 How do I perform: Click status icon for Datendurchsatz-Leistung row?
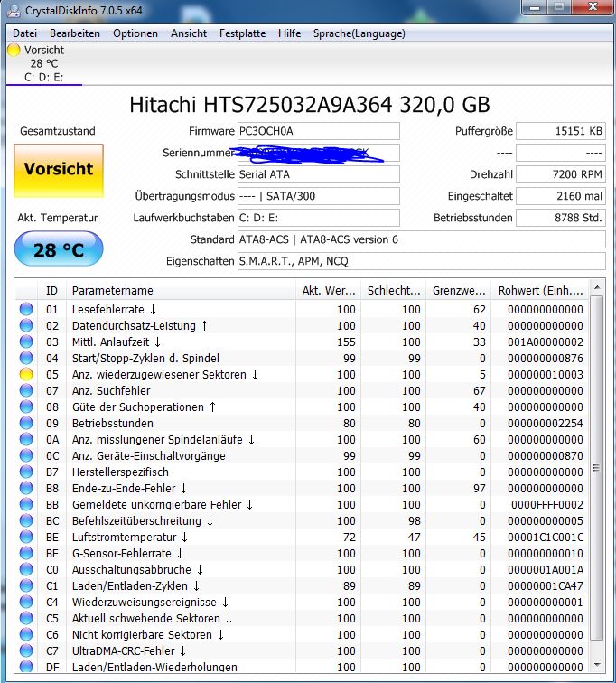[x=26, y=325]
